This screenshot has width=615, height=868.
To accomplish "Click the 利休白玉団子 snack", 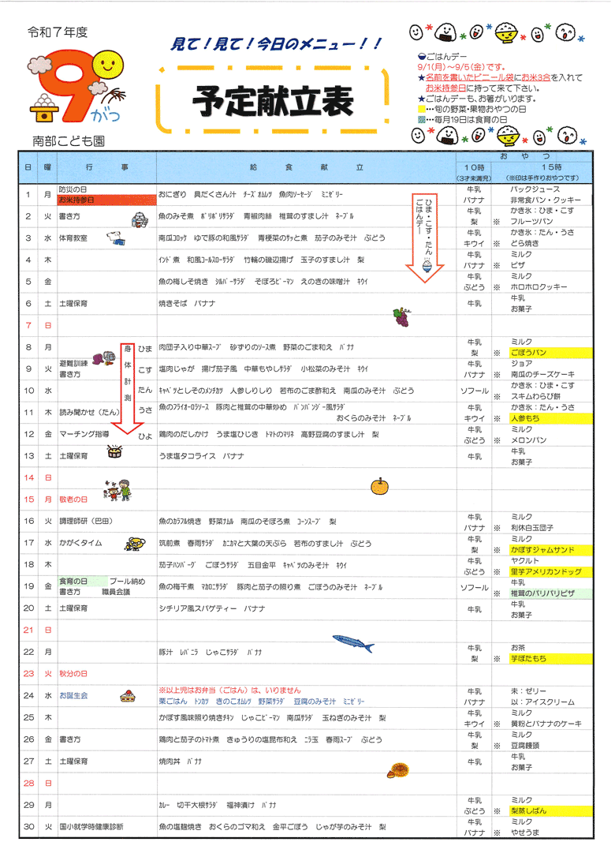I will click(532, 528).
